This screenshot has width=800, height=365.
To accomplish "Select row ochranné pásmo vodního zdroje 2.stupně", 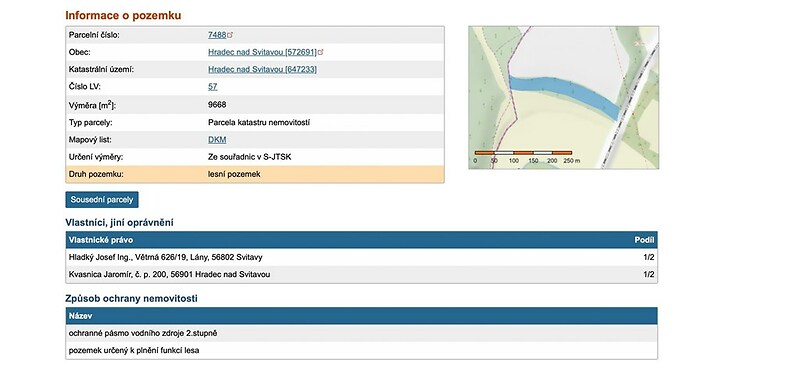I will [x=361, y=333].
